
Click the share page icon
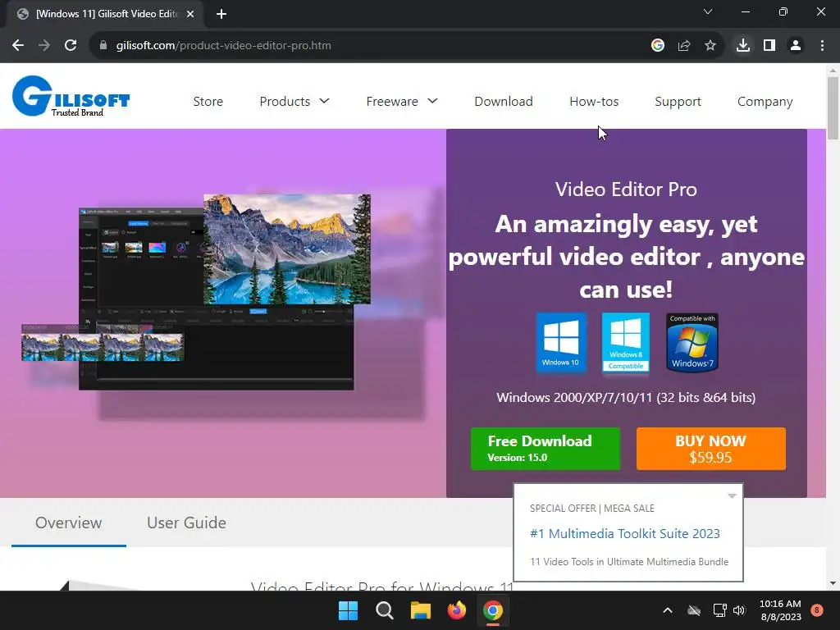[684, 46]
